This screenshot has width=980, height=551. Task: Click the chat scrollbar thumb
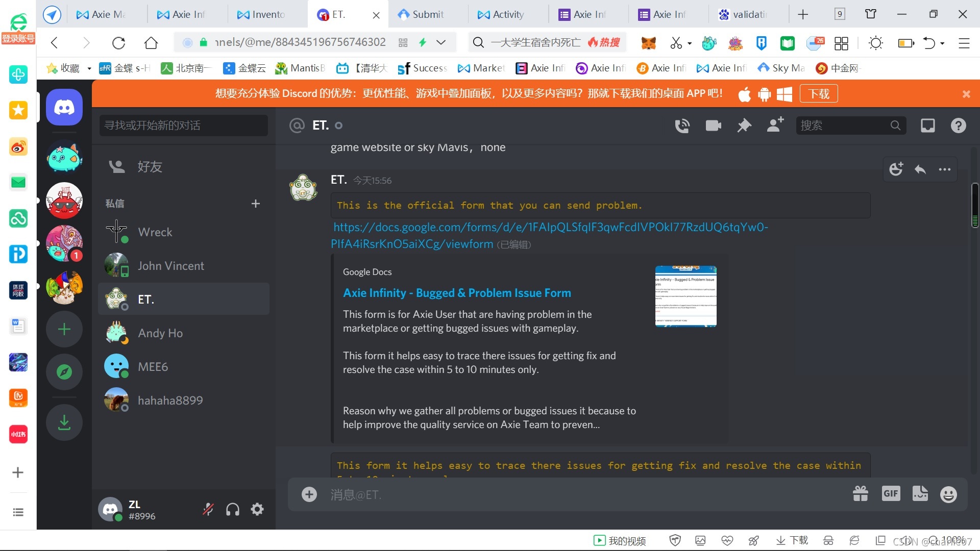click(x=975, y=205)
